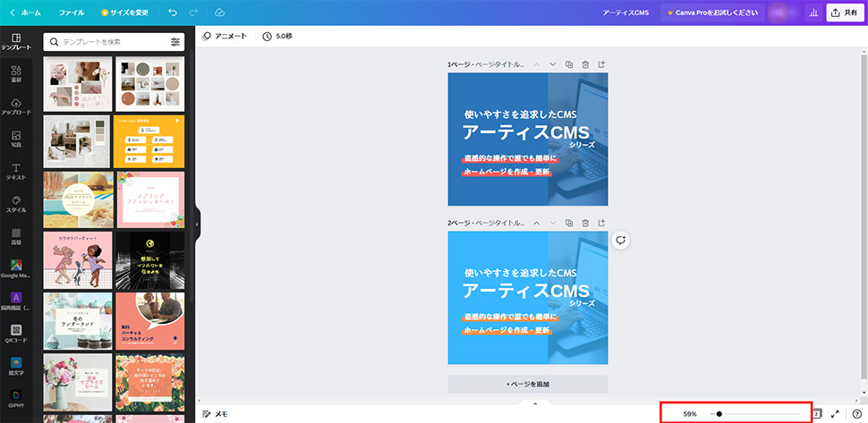Click the Share (共有) button
The image size is (868, 423).
pyautogui.click(x=846, y=13)
